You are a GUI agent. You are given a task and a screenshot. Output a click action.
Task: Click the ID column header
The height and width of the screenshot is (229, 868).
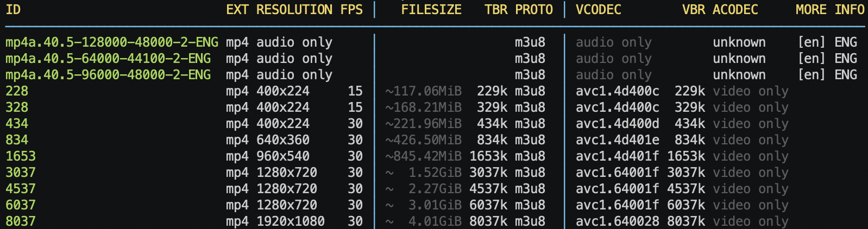point(13,10)
